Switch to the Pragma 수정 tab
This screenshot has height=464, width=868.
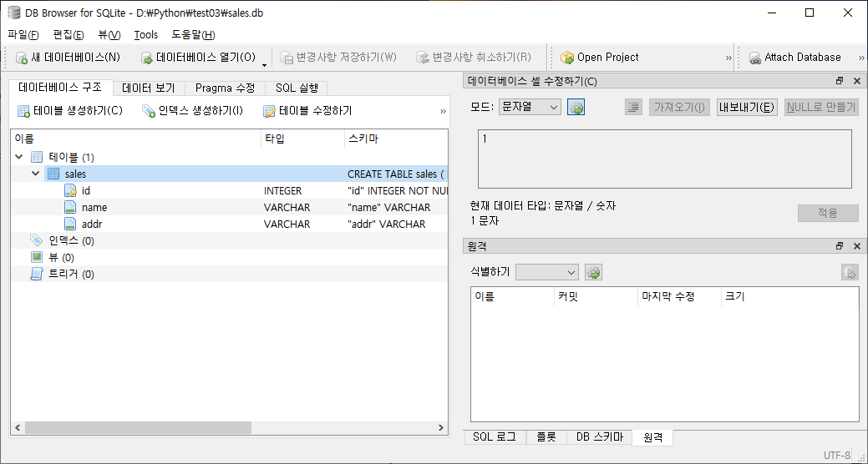coord(226,88)
